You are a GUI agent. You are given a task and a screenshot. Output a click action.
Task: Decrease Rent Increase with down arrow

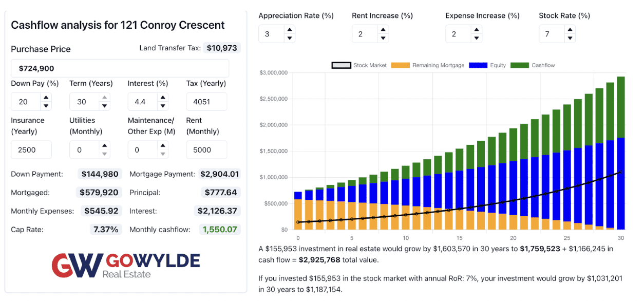tap(383, 38)
